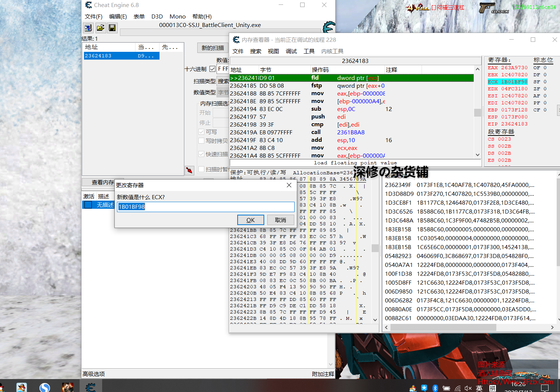Viewport: 560px width, 392px height.
Task: Click the Bluetooth icon in the system tray
Action: click(x=435, y=388)
